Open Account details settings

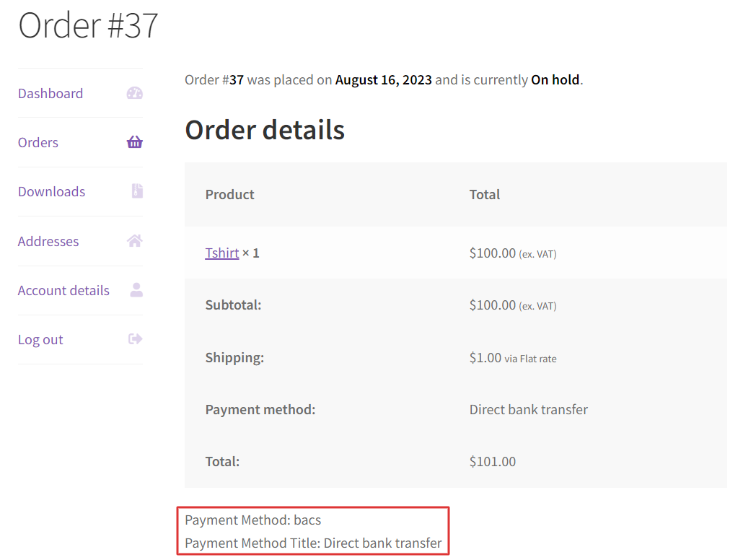(x=63, y=290)
